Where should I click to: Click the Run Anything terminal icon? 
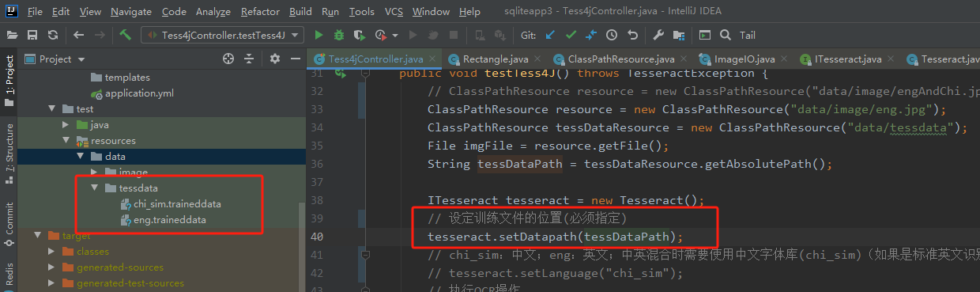click(x=704, y=35)
